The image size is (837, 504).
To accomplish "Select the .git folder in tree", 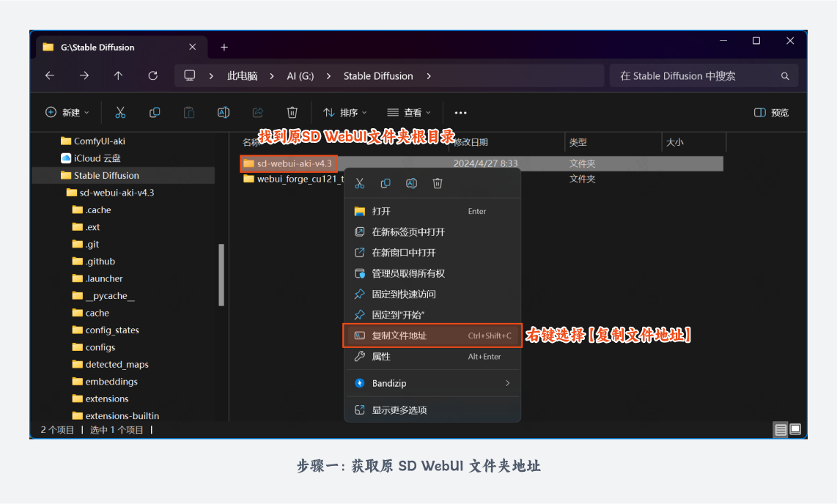I will pos(86,244).
